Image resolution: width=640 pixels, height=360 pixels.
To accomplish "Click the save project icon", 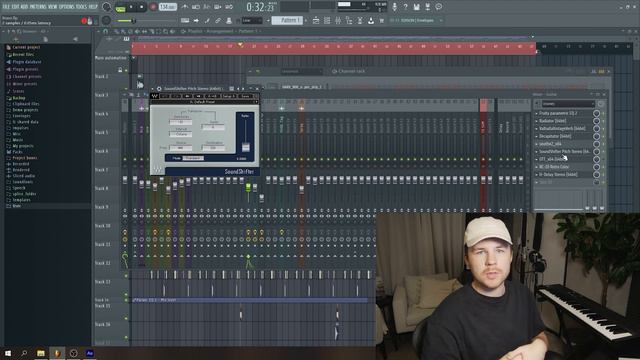I will [416, 7].
